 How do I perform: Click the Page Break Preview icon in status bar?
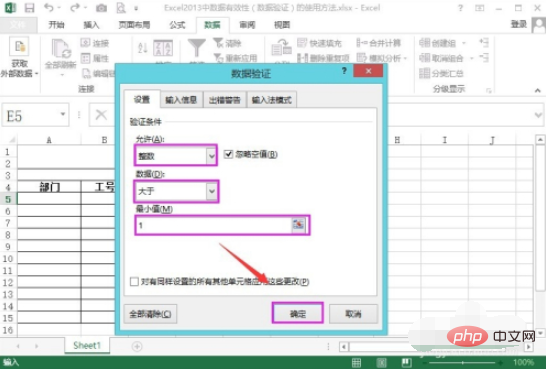406,362
